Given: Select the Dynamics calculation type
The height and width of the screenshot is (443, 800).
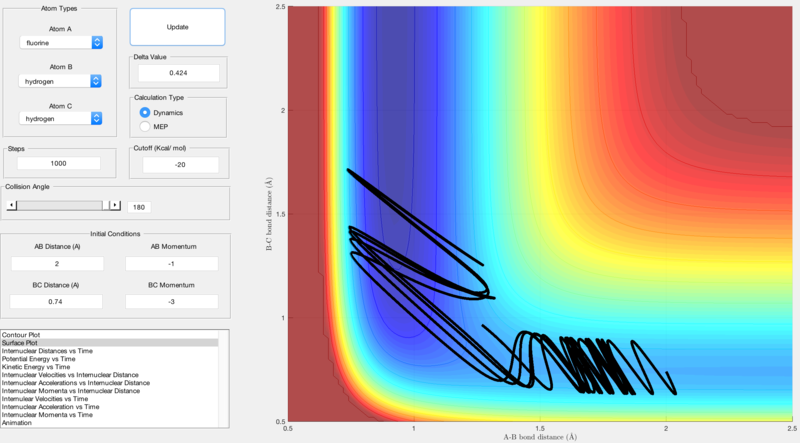Looking at the screenshot, I should (x=145, y=112).
